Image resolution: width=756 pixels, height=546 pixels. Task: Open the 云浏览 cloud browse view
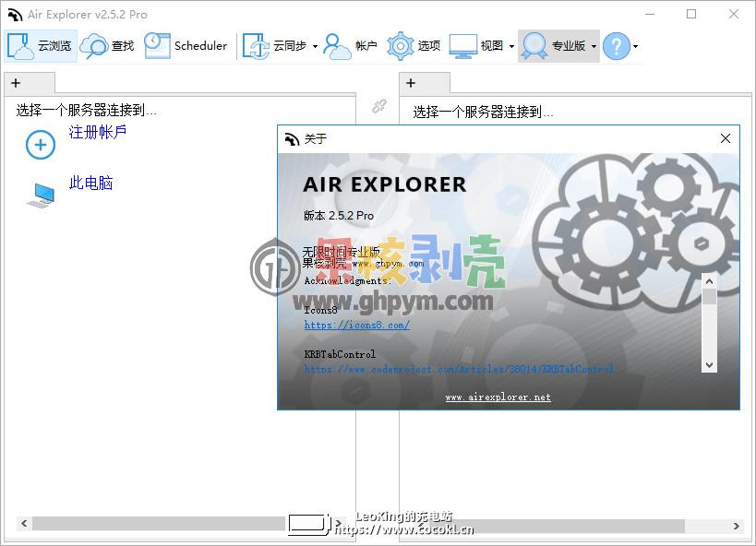coord(41,46)
